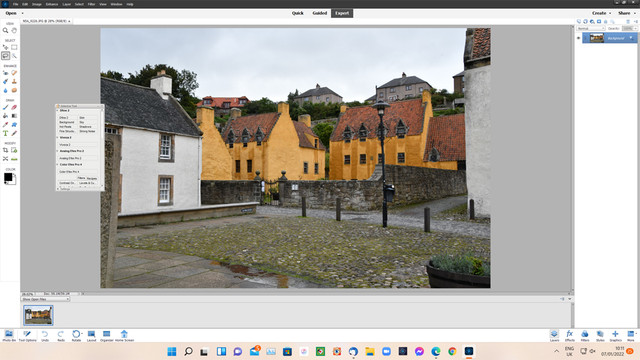The height and width of the screenshot is (360, 640).
Task: Select the Eraser tool
Action: tap(14, 107)
